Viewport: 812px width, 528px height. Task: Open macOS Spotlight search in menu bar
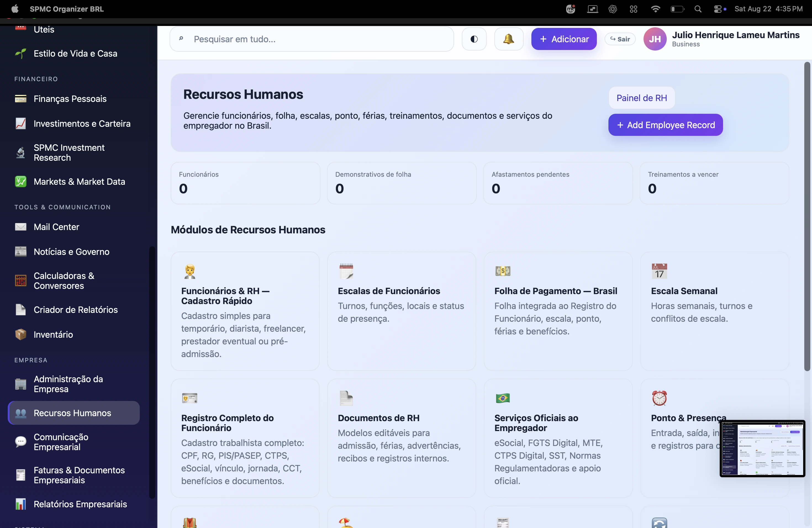[x=698, y=9]
